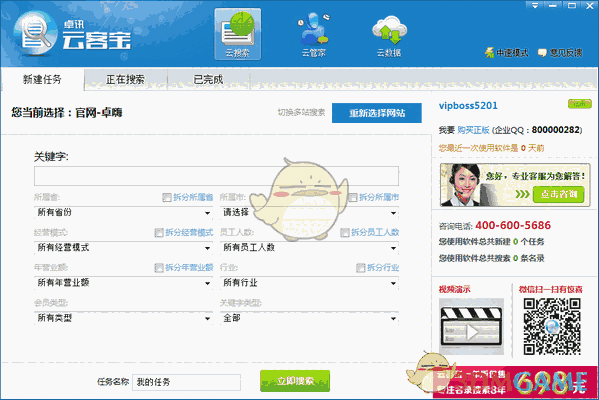The height and width of the screenshot is (400, 599).
Task: Click the green VIP badge beside username
Action: point(580,104)
